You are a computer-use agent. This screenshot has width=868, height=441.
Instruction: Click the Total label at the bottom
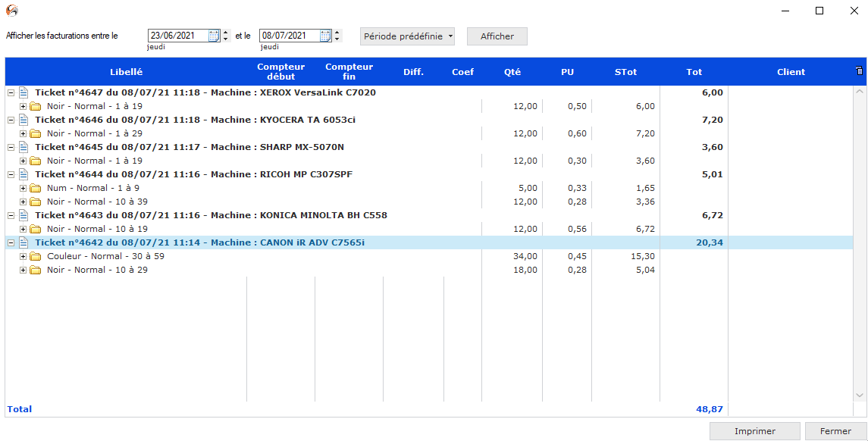(x=20, y=409)
